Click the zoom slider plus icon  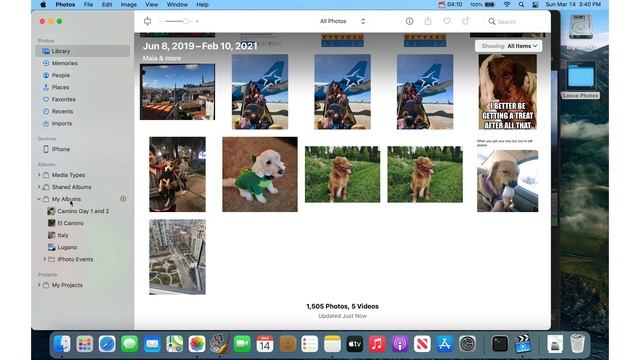pyautogui.click(x=197, y=21)
